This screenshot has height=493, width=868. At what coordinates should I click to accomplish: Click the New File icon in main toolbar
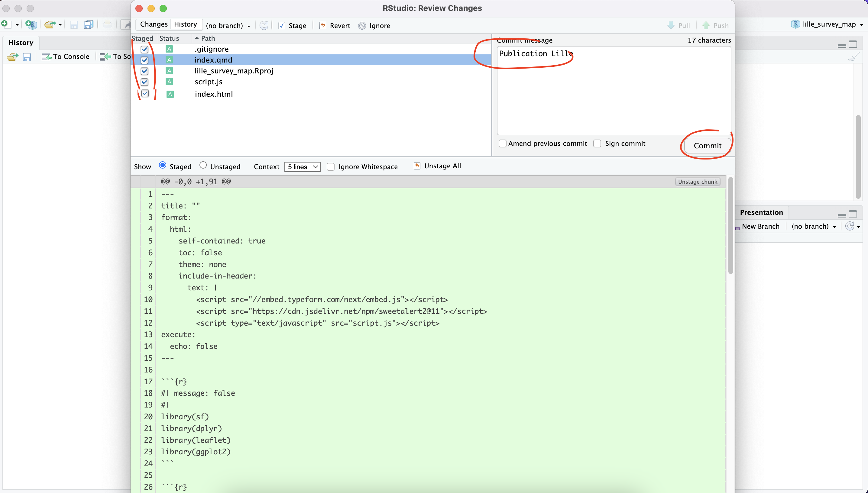(x=5, y=24)
